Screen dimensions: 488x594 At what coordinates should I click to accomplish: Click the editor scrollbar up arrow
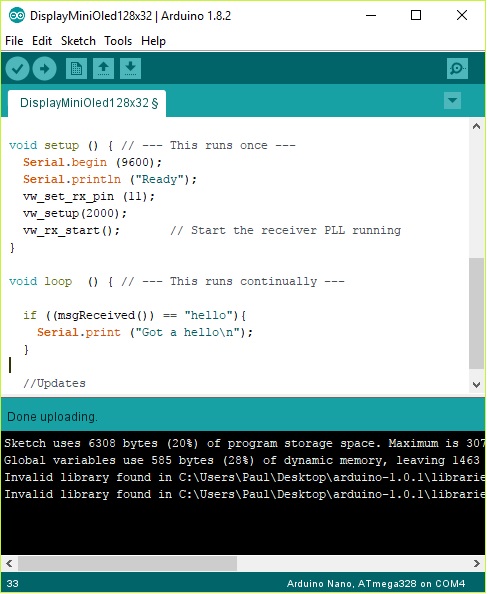click(477, 126)
